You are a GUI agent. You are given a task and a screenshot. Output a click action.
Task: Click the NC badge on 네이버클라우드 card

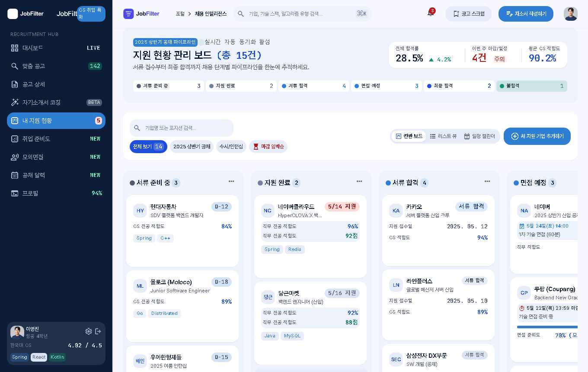coord(268,211)
